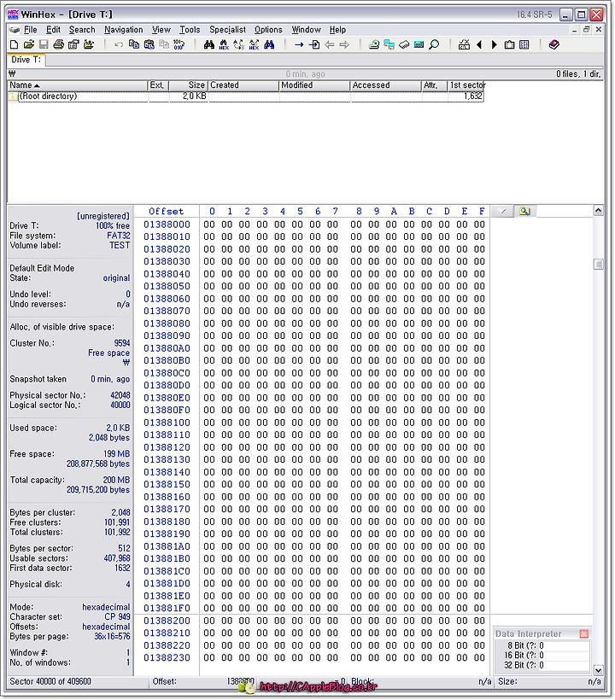The image size is (615, 700).
Task: Click the Back navigation arrow icon
Action: pyautogui.click(x=330, y=44)
